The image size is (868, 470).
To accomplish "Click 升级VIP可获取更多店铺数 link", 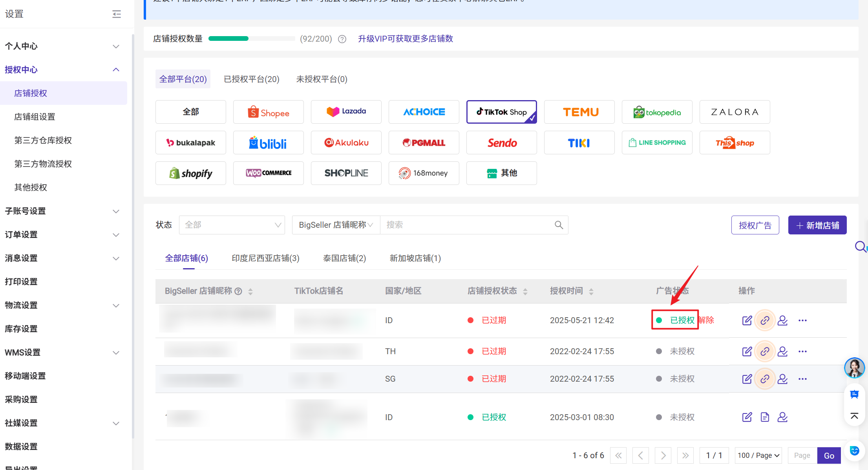I will (406, 39).
